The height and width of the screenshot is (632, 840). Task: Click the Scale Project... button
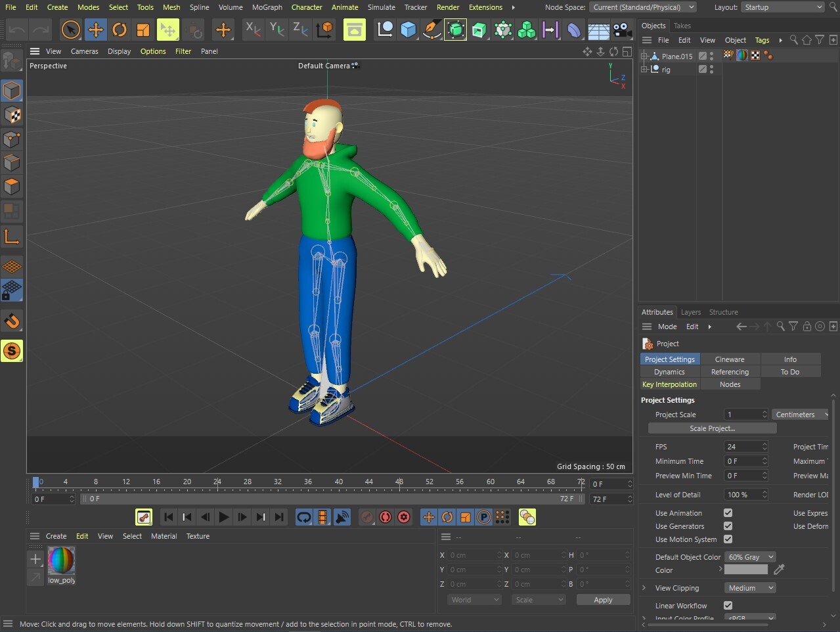(712, 428)
